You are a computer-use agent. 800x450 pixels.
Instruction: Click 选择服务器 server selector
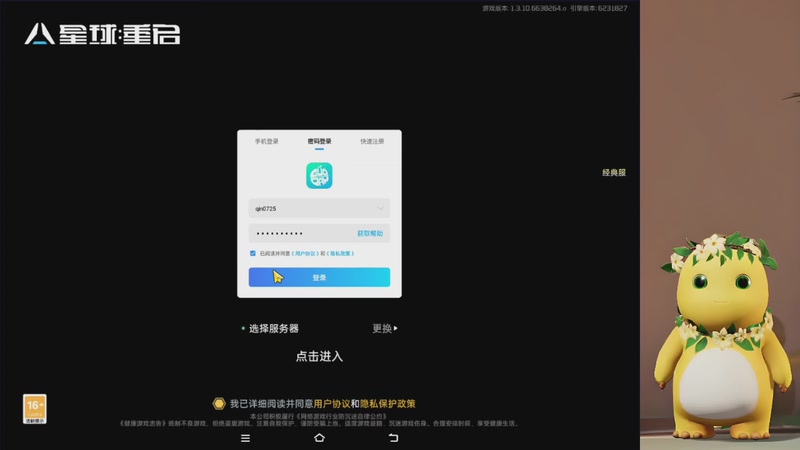click(x=273, y=329)
